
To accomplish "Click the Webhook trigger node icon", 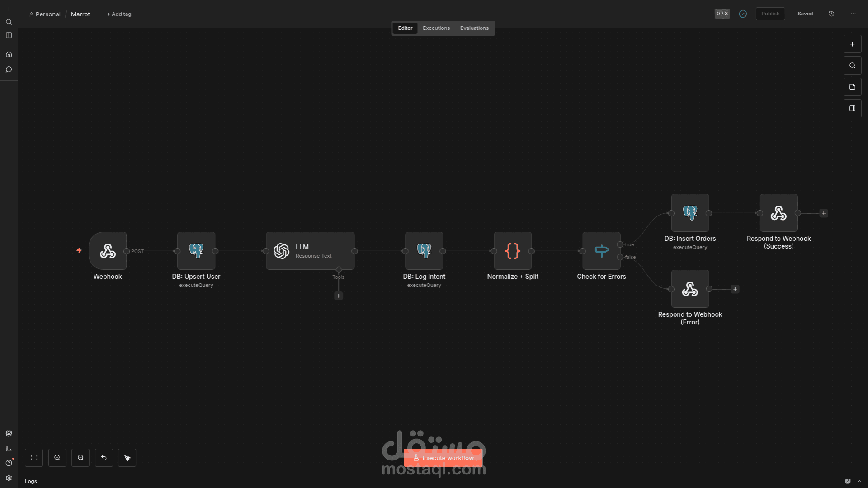I will 108,251.
